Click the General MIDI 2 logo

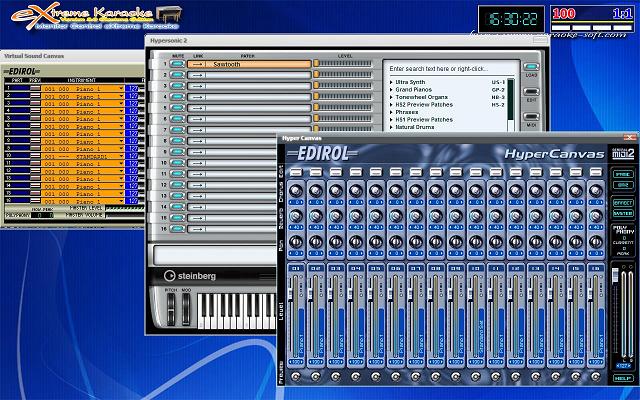623,154
